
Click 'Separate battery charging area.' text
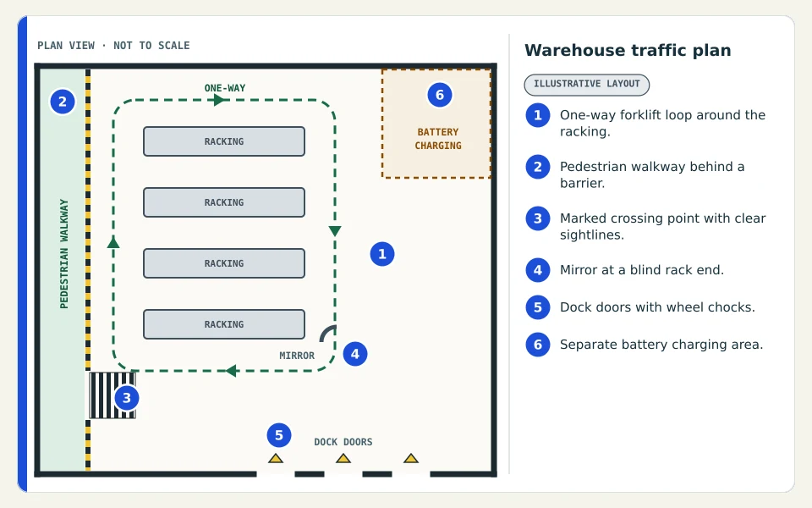(x=661, y=345)
